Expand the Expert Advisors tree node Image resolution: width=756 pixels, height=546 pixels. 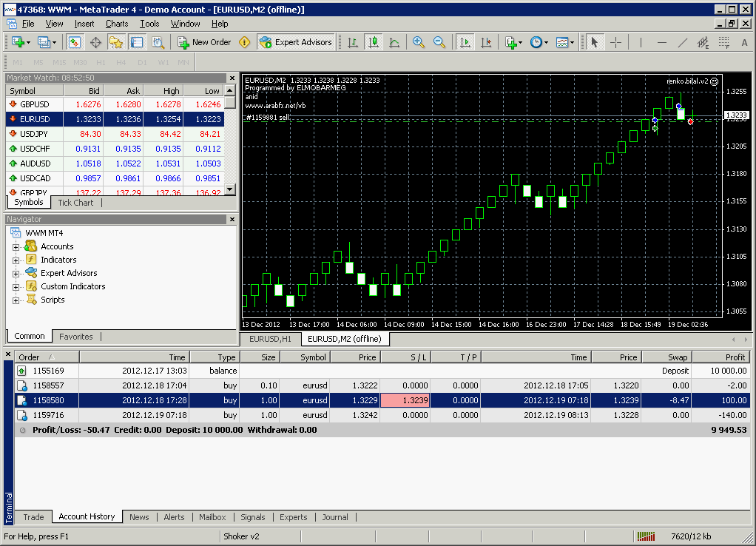[x=16, y=274]
